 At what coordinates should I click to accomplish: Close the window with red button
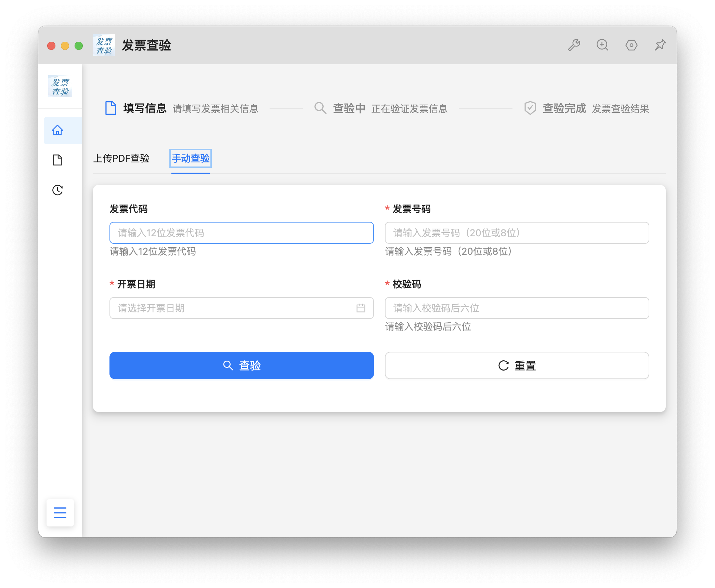point(51,45)
